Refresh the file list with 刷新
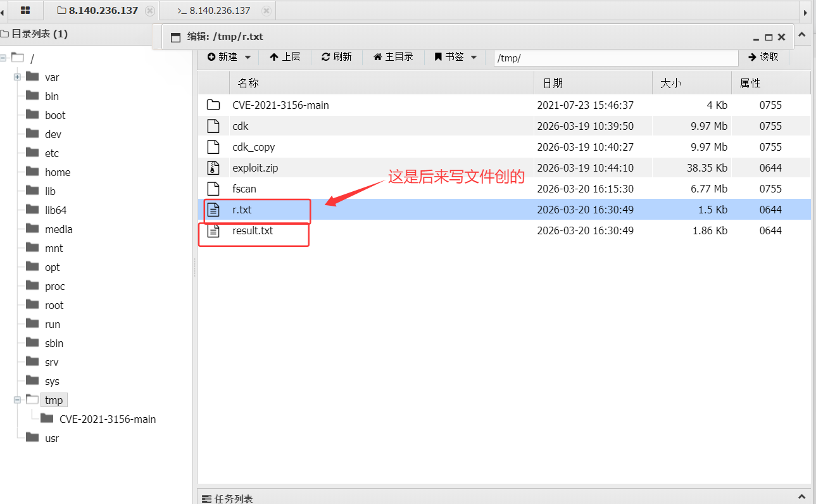This screenshot has width=816, height=504. click(x=336, y=57)
